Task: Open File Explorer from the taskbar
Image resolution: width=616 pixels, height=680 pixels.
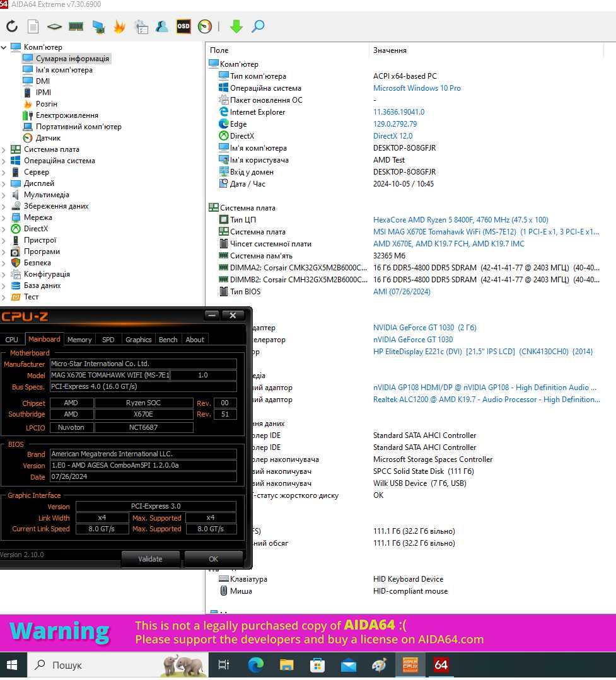Action: click(x=286, y=665)
